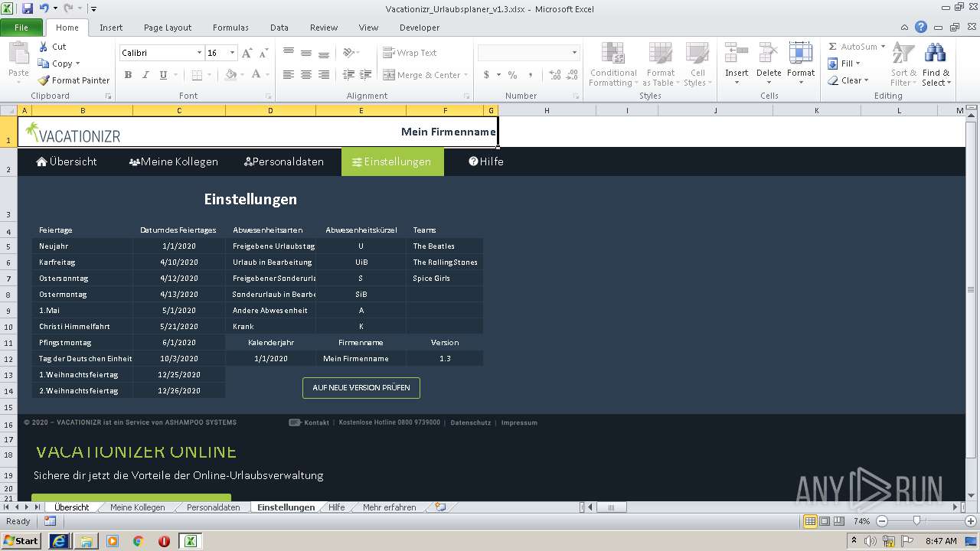Apply percent style format
Image resolution: width=980 pixels, height=551 pixels.
(x=512, y=75)
